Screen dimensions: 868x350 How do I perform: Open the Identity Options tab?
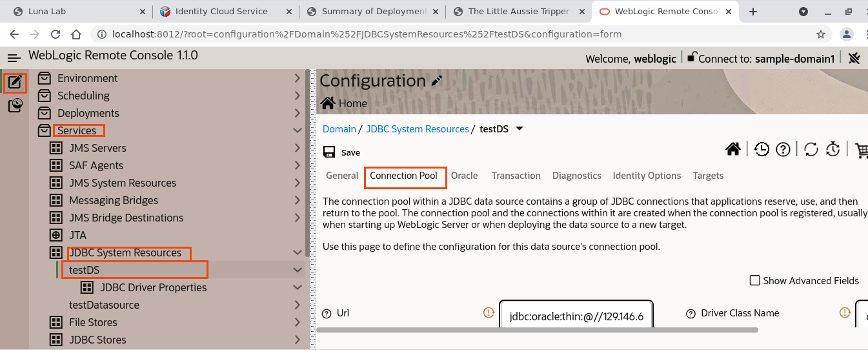coord(647,176)
